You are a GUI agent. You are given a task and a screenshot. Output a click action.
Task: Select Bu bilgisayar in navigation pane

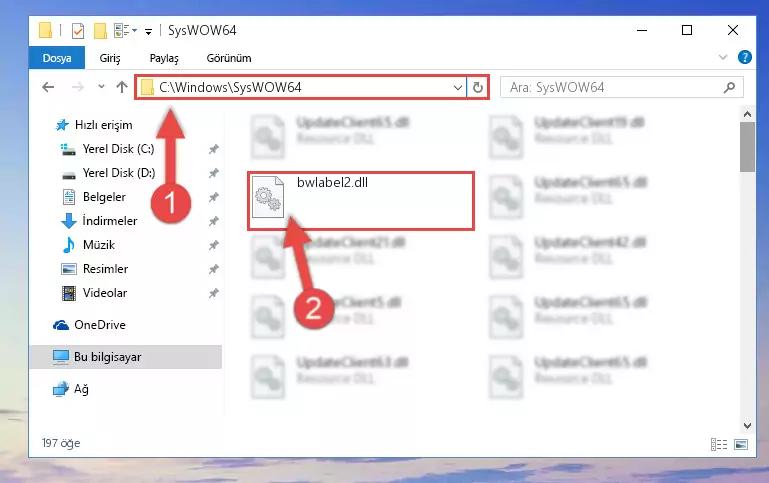126,357
